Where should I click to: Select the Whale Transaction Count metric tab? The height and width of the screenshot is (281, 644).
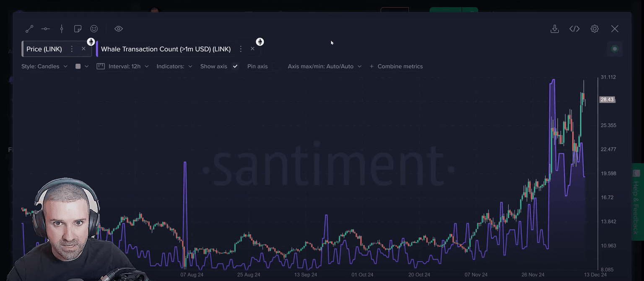(166, 49)
